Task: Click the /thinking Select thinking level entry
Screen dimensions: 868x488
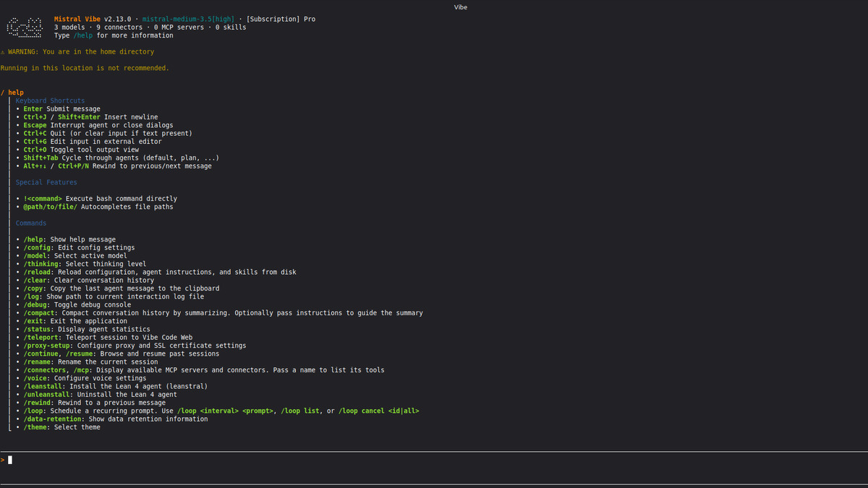Action: coord(81,264)
